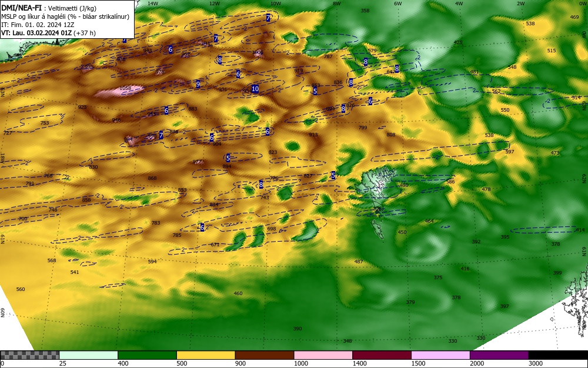The height and width of the screenshot is (368, 588).
Task: Click the legend tick value 400
Action: [x=123, y=363]
